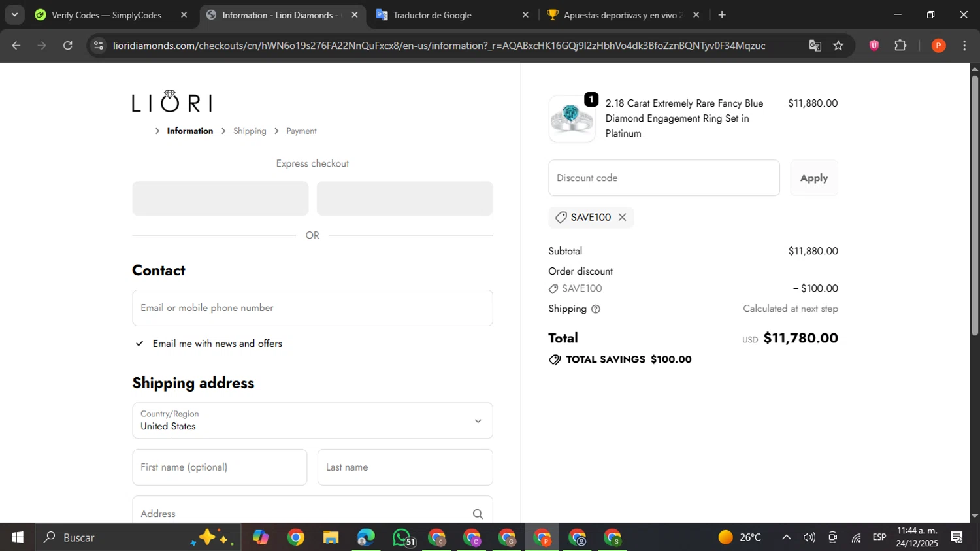
Task: Toggle Email me with news and offers
Action: pyautogui.click(x=139, y=344)
